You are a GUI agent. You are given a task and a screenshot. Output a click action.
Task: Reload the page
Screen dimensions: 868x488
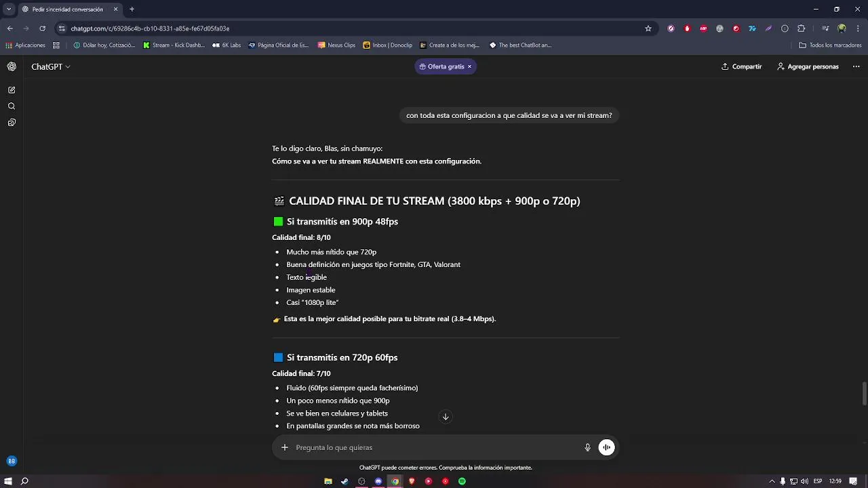pos(42,28)
